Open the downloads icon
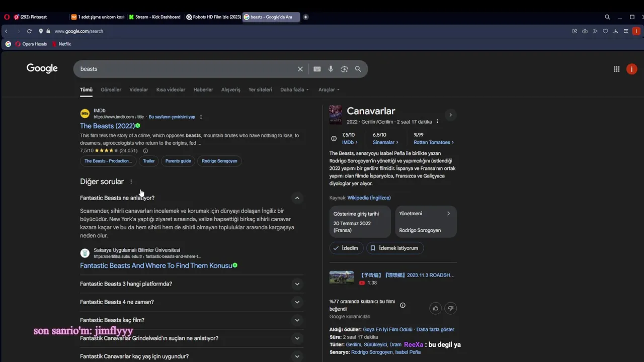Viewport: 644px width, 362px height. 615,31
